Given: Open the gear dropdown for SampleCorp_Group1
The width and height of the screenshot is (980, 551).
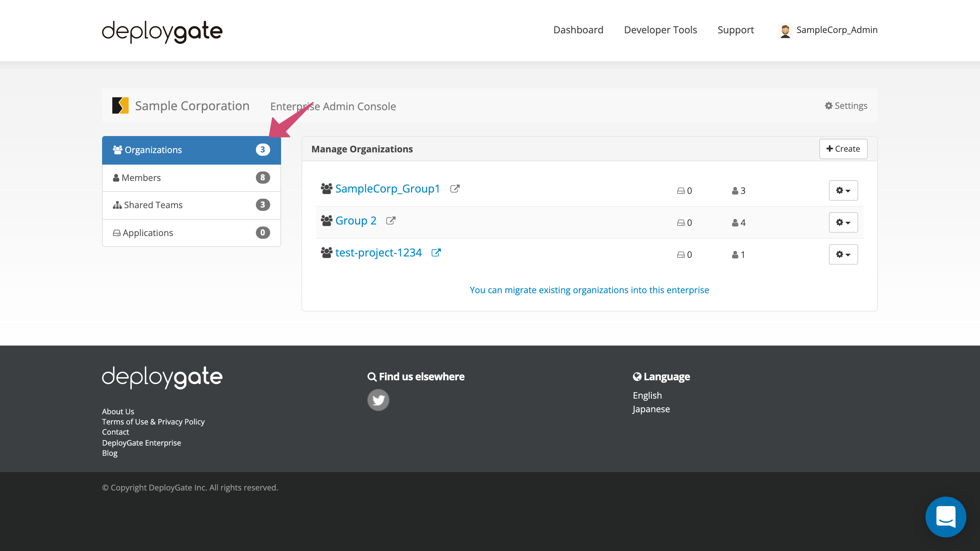Looking at the screenshot, I should point(843,190).
